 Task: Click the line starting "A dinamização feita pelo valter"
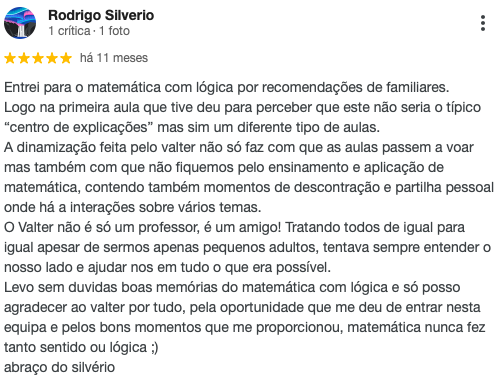coord(239,148)
